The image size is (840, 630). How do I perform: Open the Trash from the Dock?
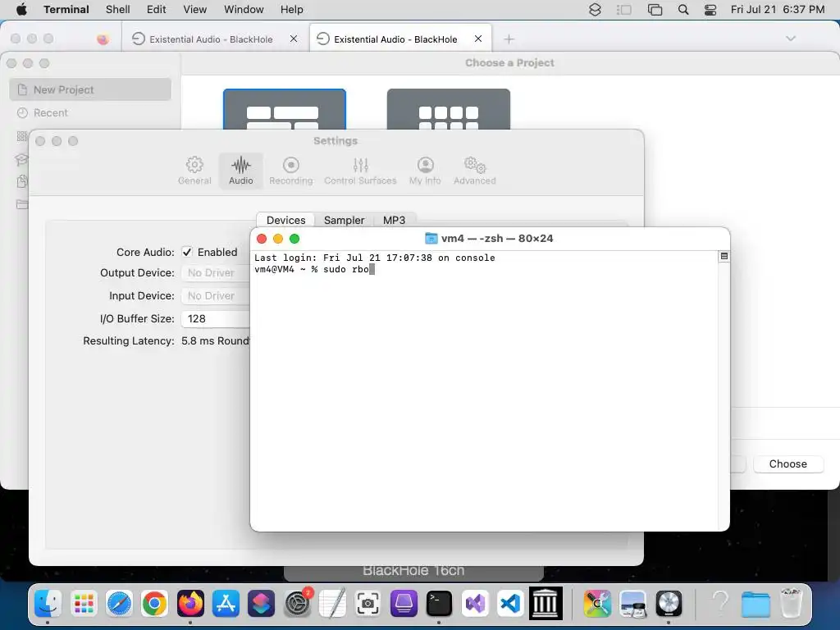tap(792, 604)
